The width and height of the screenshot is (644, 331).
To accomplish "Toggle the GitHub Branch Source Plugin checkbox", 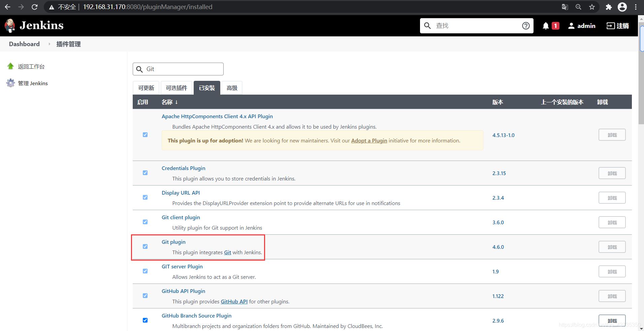I will (145, 320).
